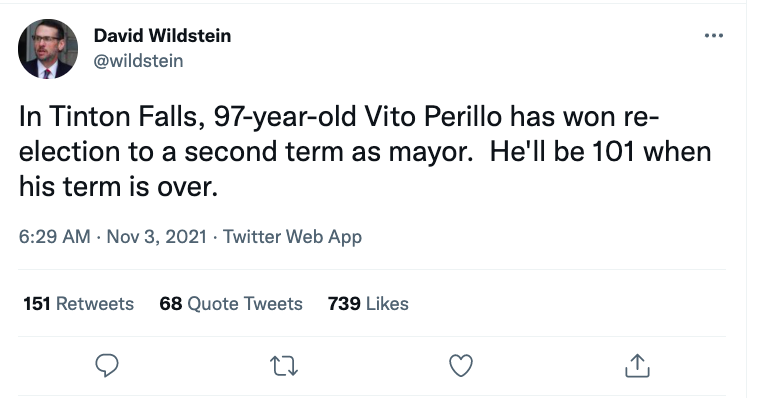Screen dimensions: 760x398
Task: Like the tweet with the heart icon
Action: click(x=461, y=366)
